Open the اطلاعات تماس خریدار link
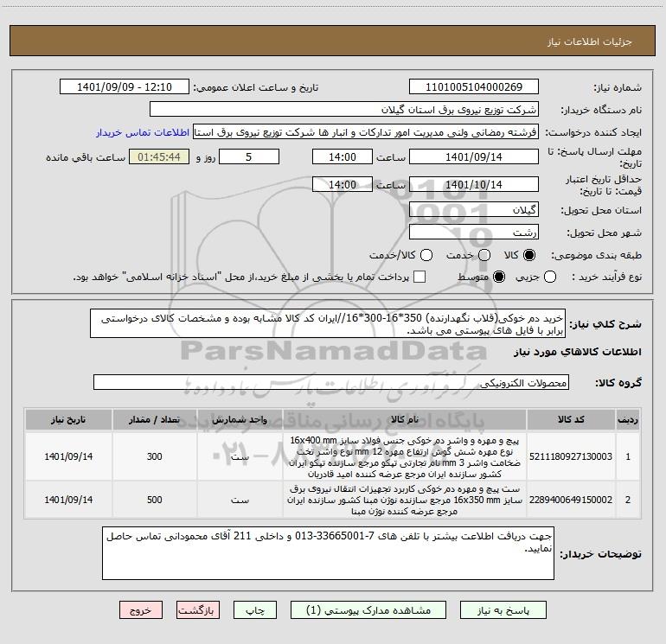This screenshot has width=666, height=644. coord(143,132)
